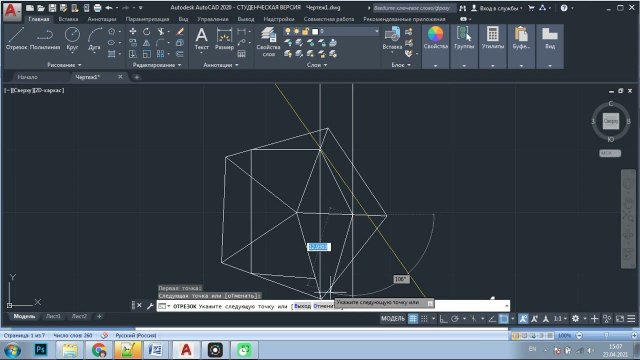Click the Fillet tool icon

[160, 42]
